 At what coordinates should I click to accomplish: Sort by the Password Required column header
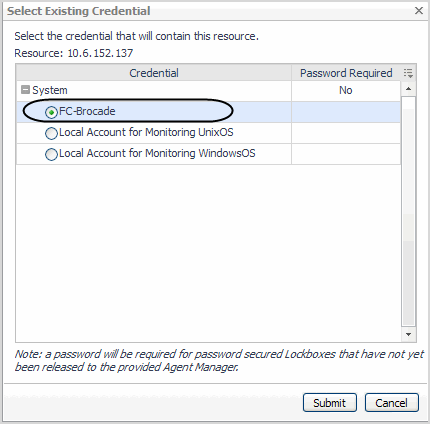[x=346, y=73]
